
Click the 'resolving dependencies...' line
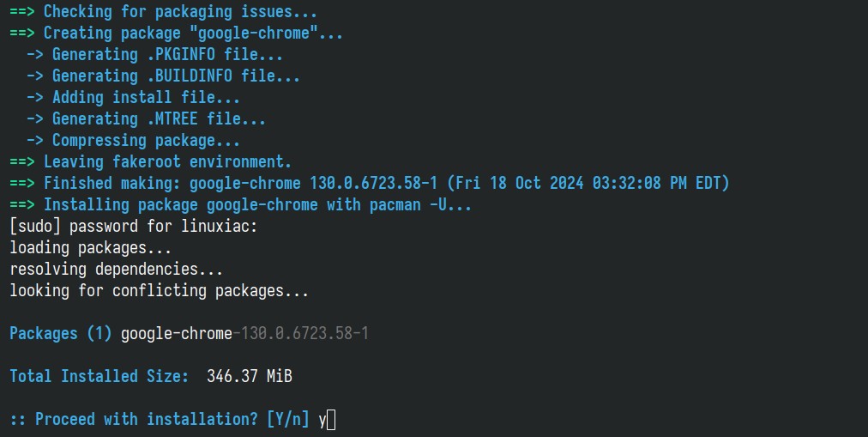117,270
